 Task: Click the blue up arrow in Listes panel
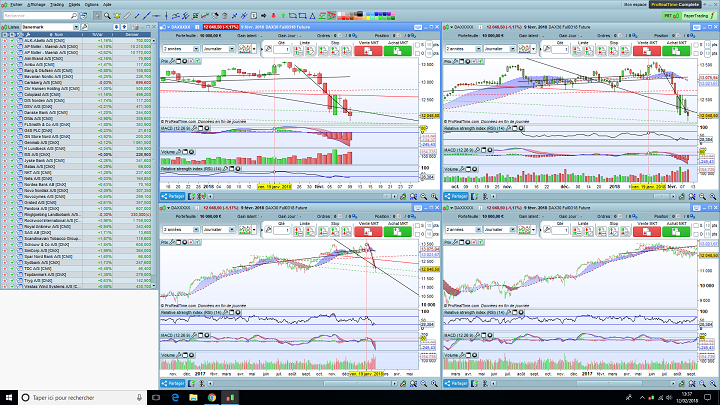(124, 27)
